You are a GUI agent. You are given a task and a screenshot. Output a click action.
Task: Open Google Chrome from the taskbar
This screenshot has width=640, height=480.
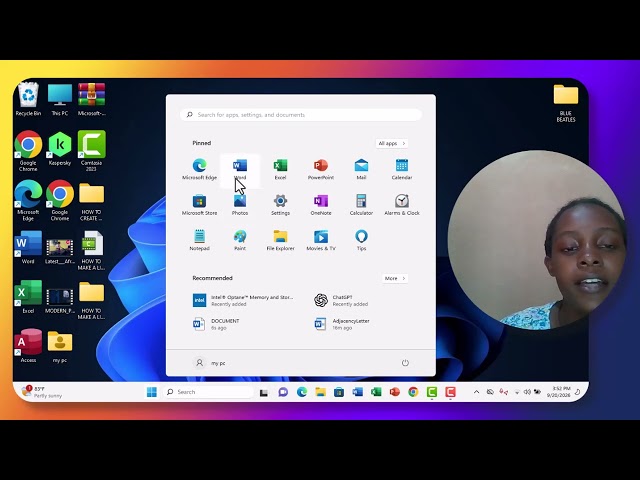click(413, 392)
